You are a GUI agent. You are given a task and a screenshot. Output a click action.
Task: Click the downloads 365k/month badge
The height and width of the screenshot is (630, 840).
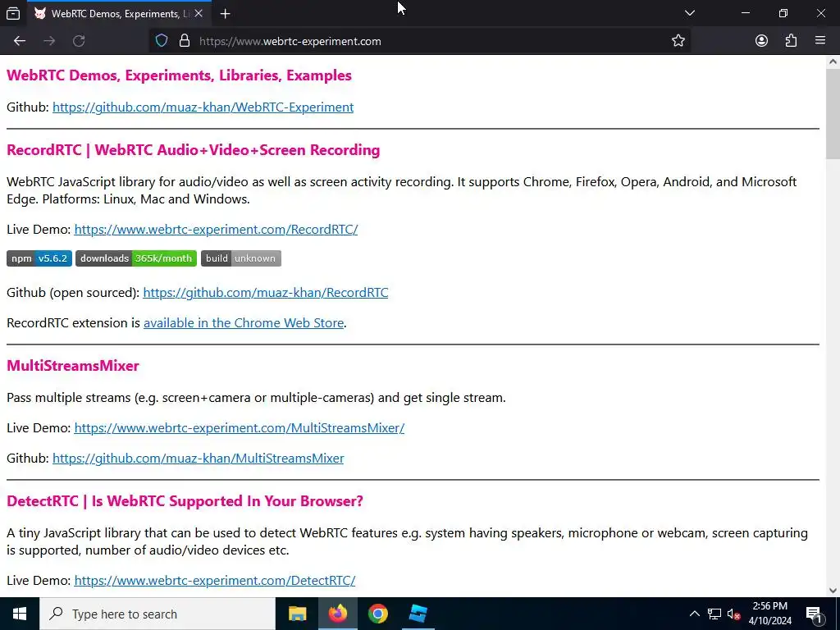click(136, 258)
